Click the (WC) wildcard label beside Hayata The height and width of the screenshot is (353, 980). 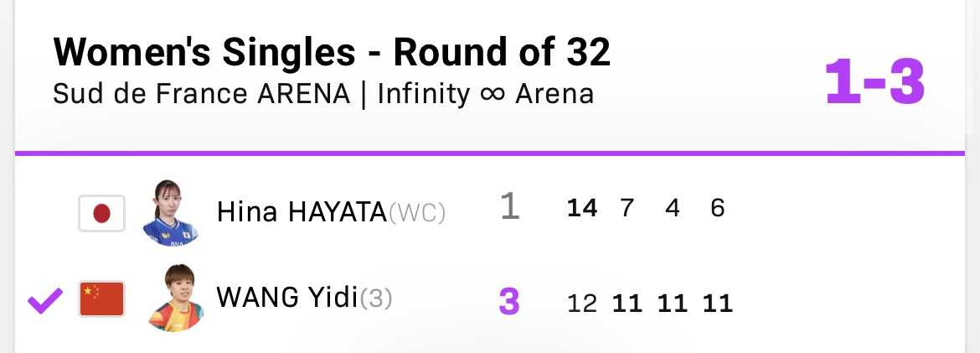coord(417,214)
